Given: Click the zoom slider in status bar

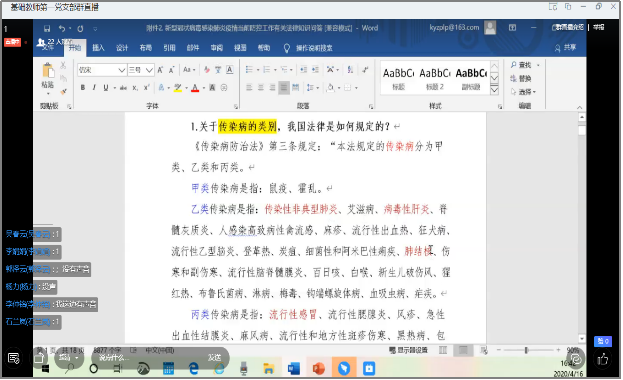Looking at the screenshot, I should [x=527, y=351].
